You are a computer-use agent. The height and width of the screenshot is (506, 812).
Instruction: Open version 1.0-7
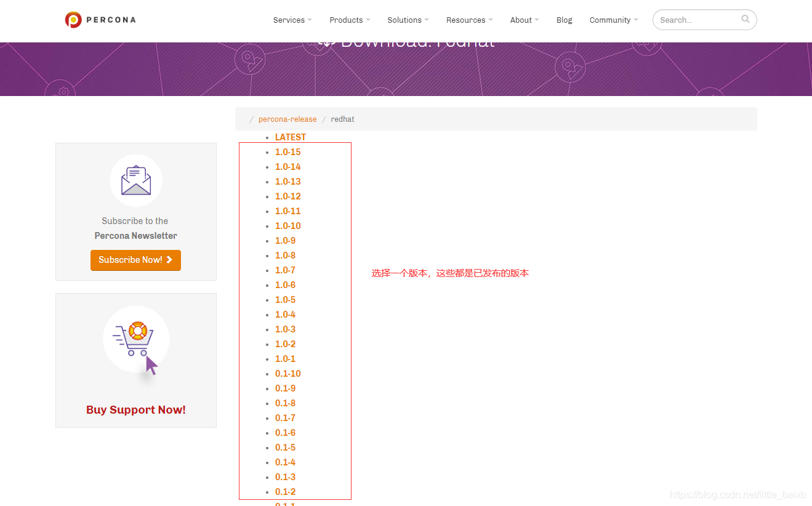[286, 270]
